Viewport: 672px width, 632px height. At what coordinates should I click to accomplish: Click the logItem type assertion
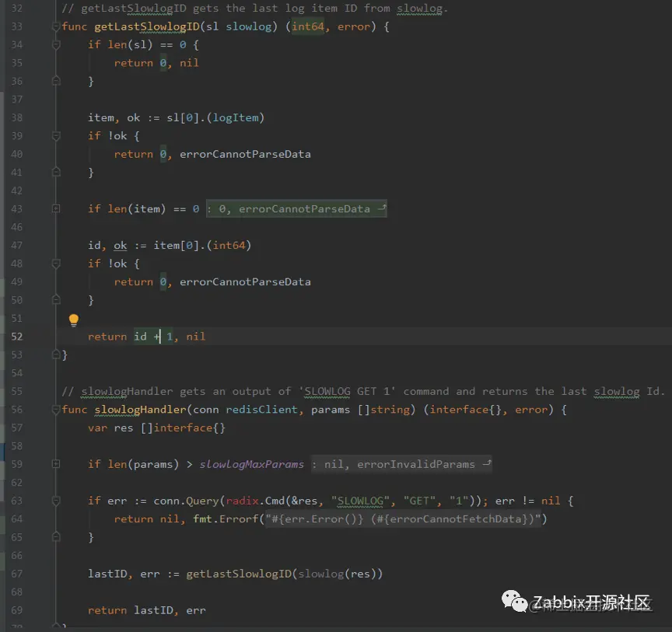pyautogui.click(x=236, y=118)
